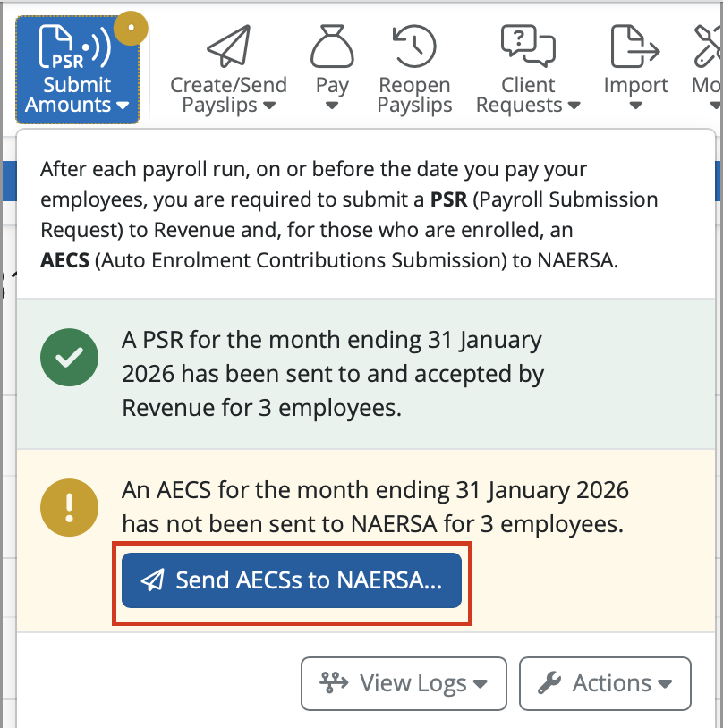Click the Reopen Payslips clock icon

(x=414, y=47)
